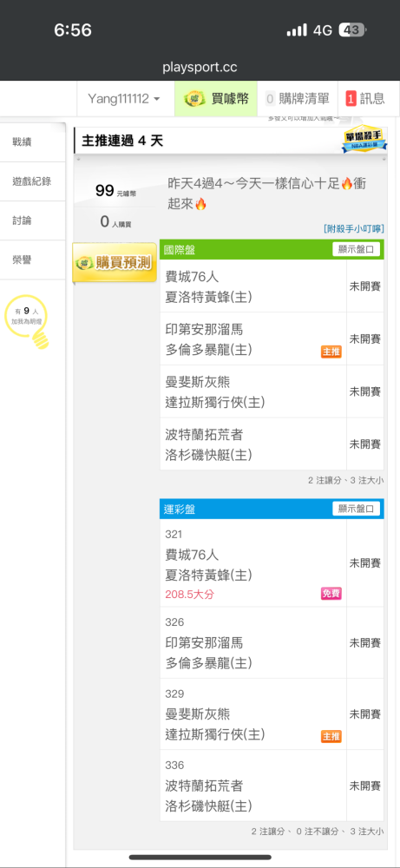This screenshot has width=400, height=868.
Task: Open the Yang111112 account dropdown
Action: 124,99
